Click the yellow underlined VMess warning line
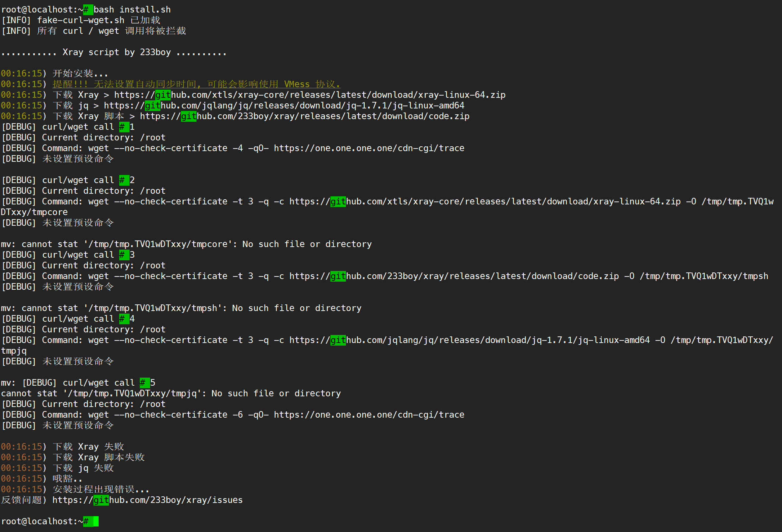This screenshot has width=782, height=532. point(196,84)
